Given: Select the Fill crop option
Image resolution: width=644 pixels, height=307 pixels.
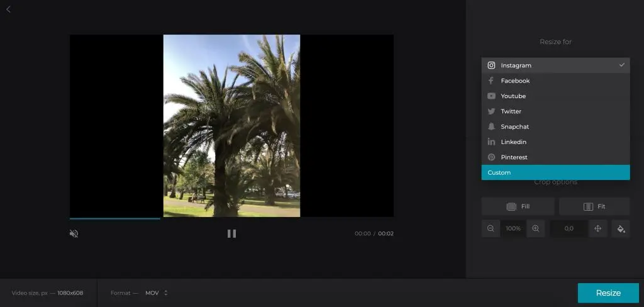Looking at the screenshot, I should [518, 206].
